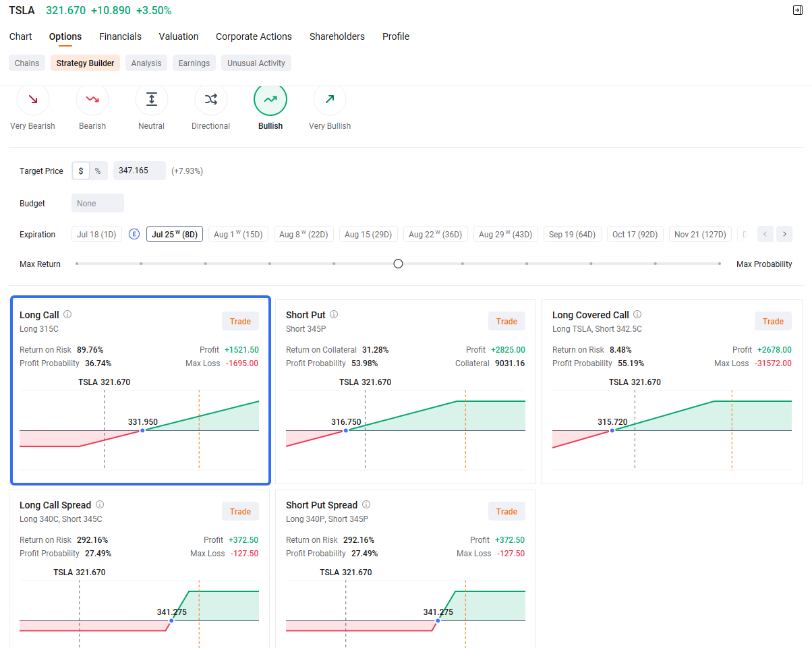812x648 pixels.
Task: Open the Analysis sub-tab
Action: click(146, 63)
